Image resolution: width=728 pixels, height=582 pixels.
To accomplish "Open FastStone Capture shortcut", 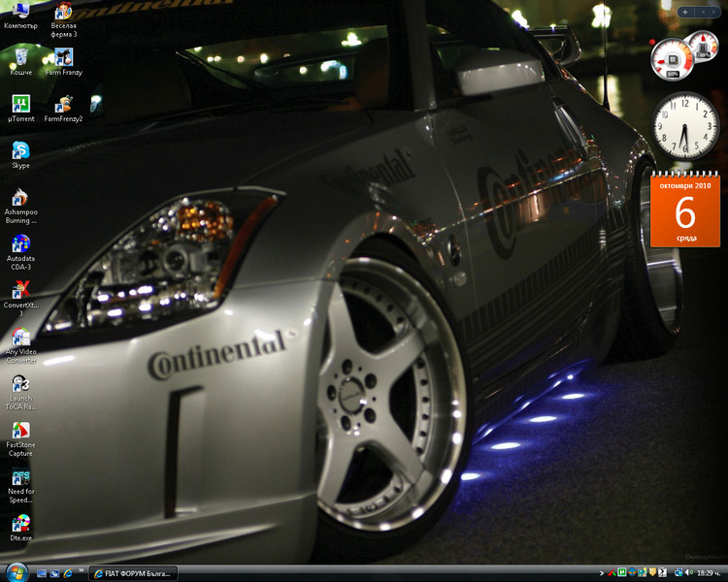I will point(20,431).
